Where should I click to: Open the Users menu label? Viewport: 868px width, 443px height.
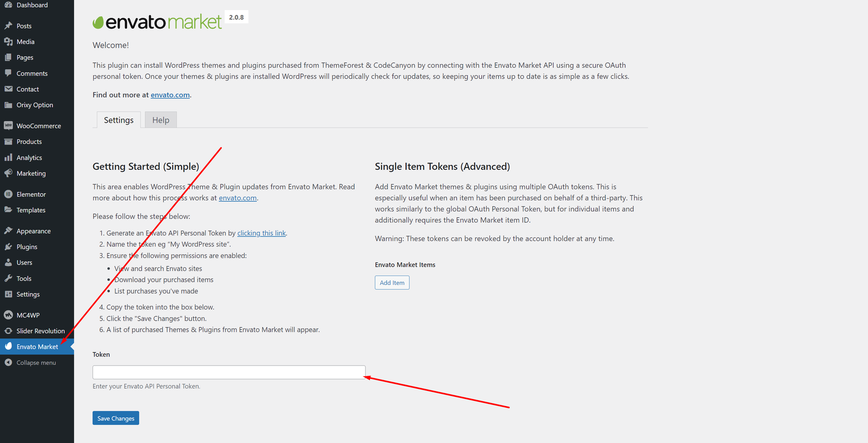point(24,262)
